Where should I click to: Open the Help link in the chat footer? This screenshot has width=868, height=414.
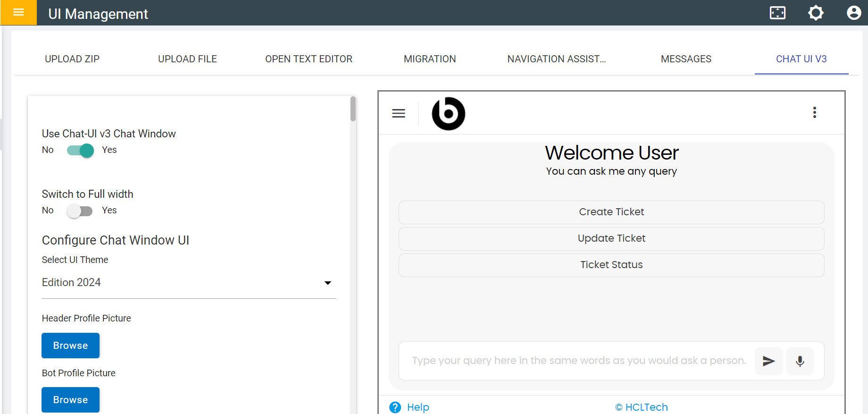pyautogui.click(x=418, y=407)
